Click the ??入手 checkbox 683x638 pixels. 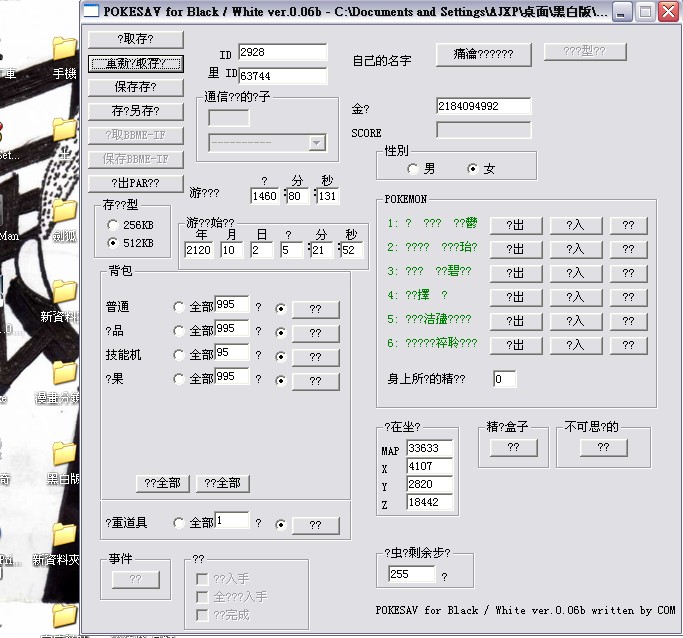202,579
